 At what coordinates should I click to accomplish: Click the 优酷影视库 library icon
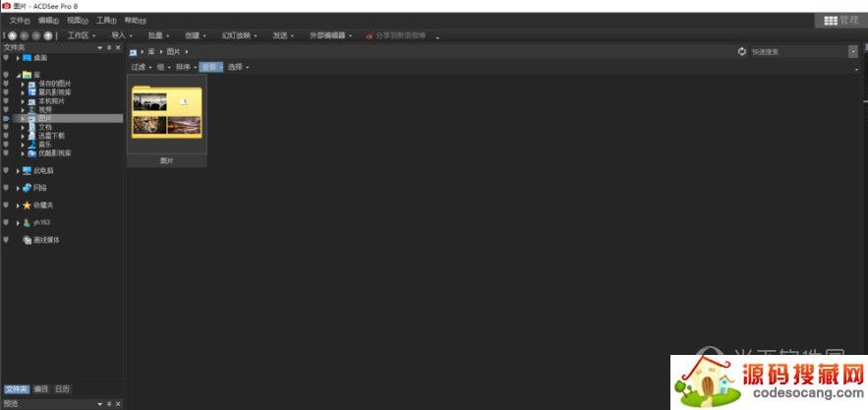[32, 153]
